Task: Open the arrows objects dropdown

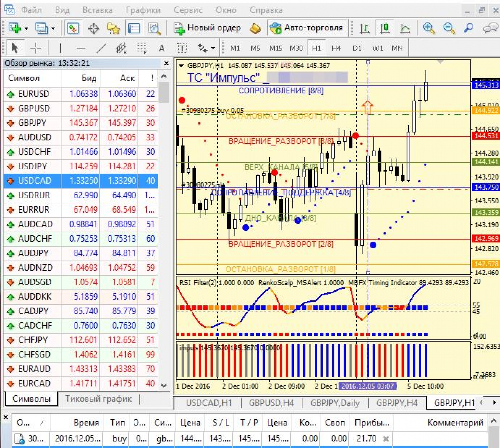Action: coord(213,48)
